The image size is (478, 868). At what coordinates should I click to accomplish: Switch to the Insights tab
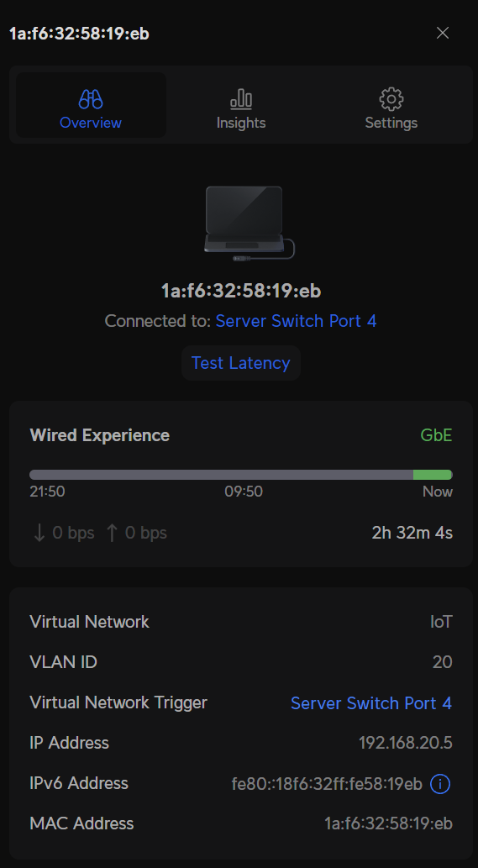coord(240,105)
